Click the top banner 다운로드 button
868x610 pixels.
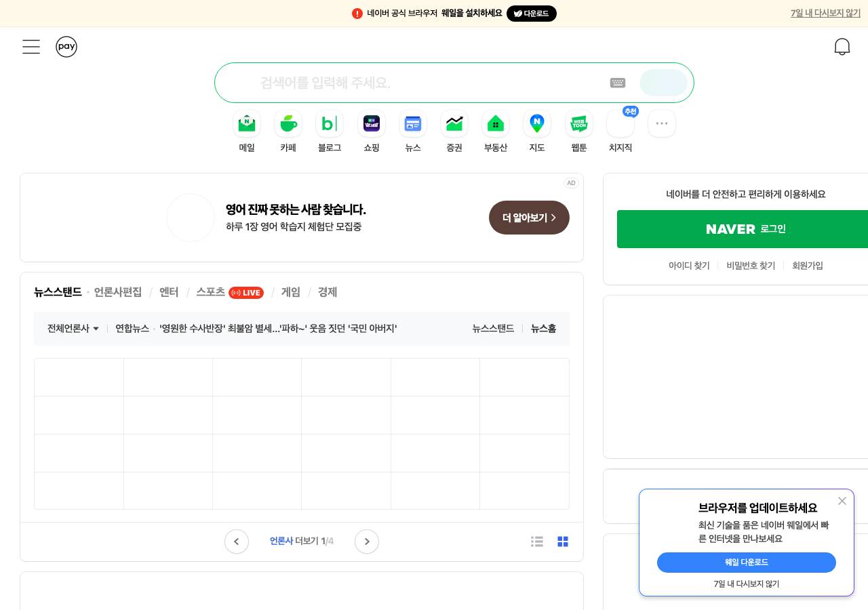click(532, 14)
